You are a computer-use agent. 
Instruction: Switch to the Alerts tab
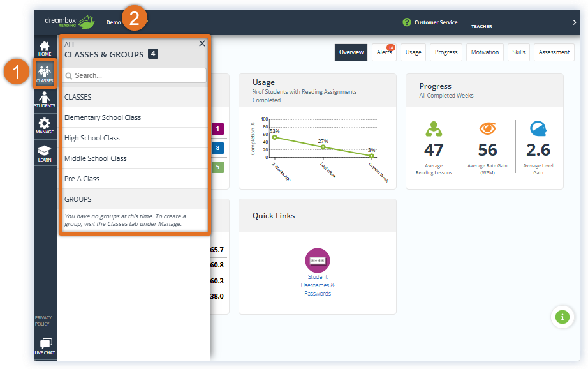point(384,52)
